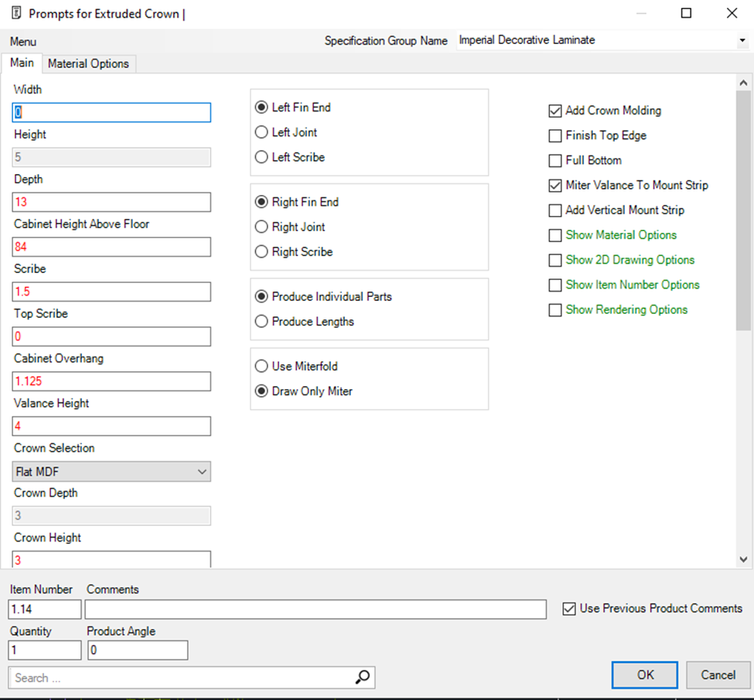Open the Crown Selection dropdown
This screenshot has width=754, height=700.
111,471
